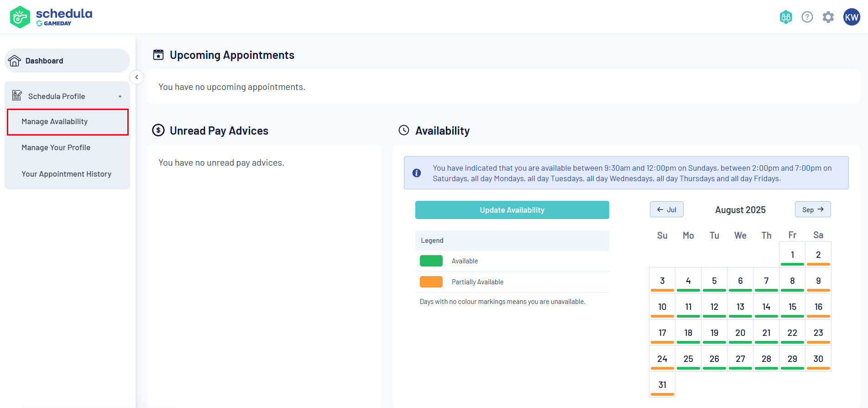Select August 16 on the calendar
The image size is (868, 408).
(818, 307)
